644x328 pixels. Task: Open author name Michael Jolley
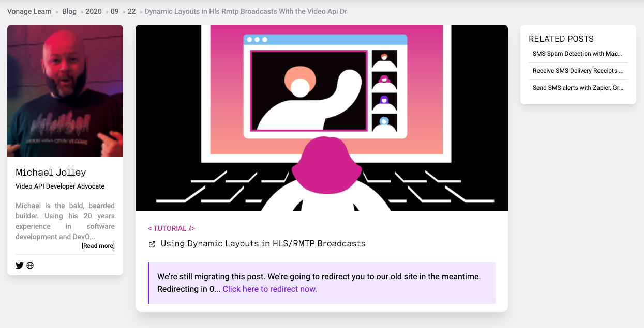point(51,173)
